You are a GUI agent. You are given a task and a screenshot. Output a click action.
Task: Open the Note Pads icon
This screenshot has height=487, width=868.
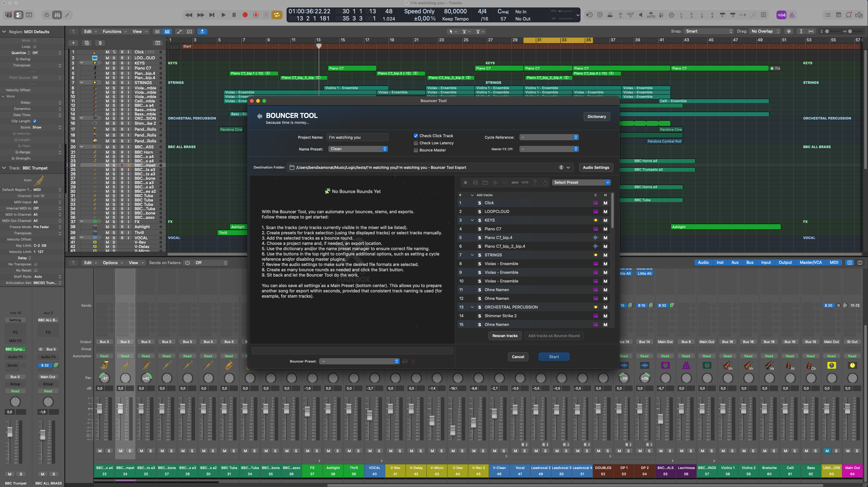838,15
